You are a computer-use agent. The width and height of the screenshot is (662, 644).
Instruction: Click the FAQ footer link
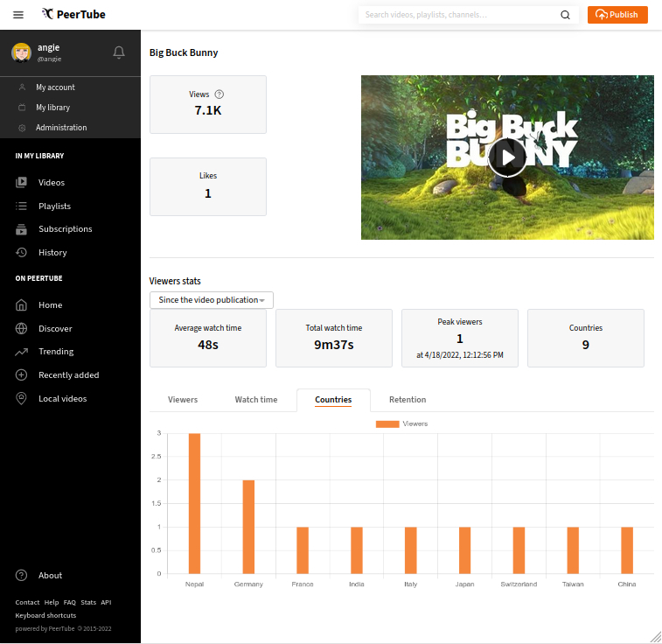click(x=70, y=602)
